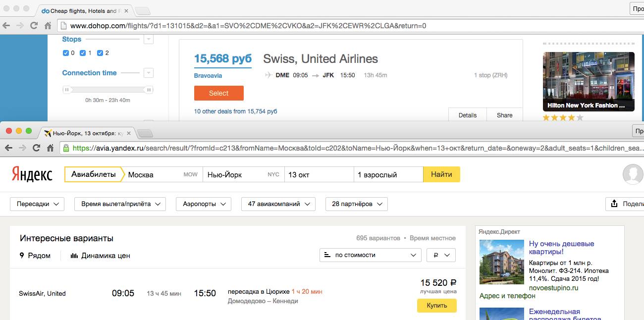Click the Купить buy button
Screen dimensions: 644x320
tap(436, 306)
